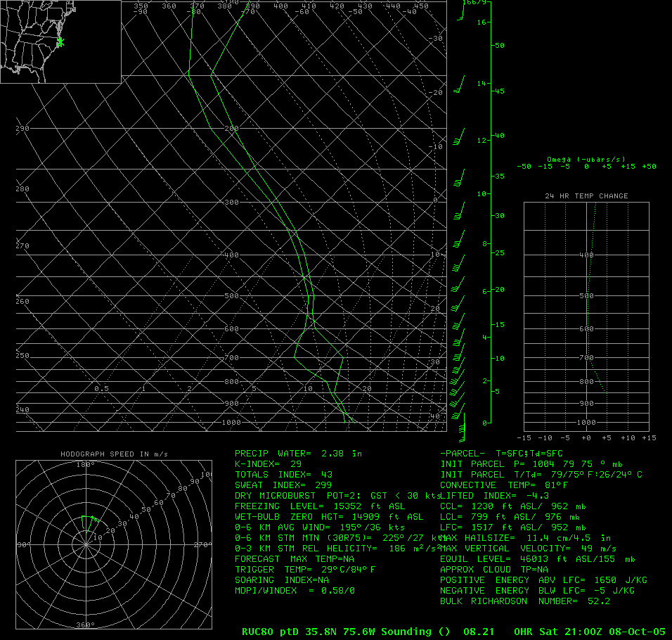The width and height of the screenshot is (672, 640).
Task: Click CCL= 1230 ft ASL line
Action: (513, 506)
